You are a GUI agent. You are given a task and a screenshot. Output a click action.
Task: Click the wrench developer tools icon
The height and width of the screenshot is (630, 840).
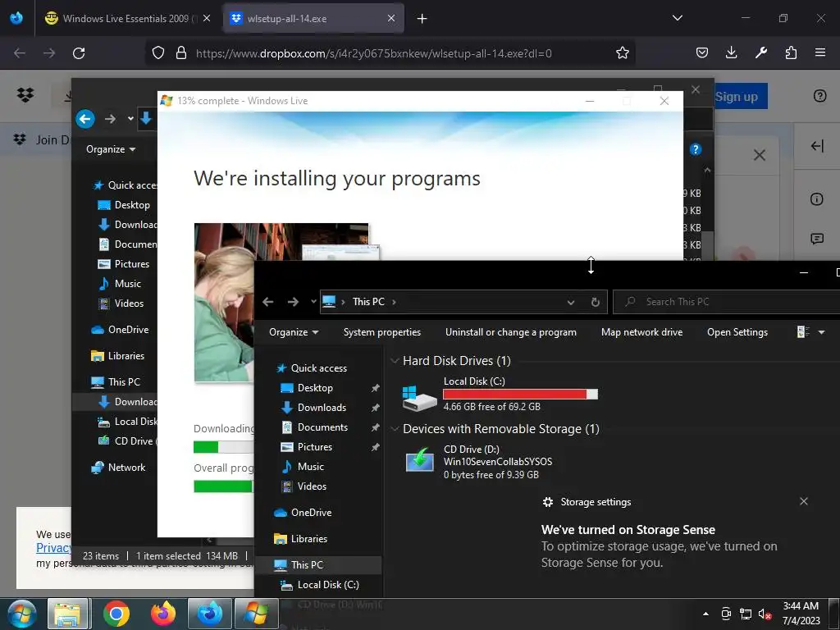[x=760, y=52]
